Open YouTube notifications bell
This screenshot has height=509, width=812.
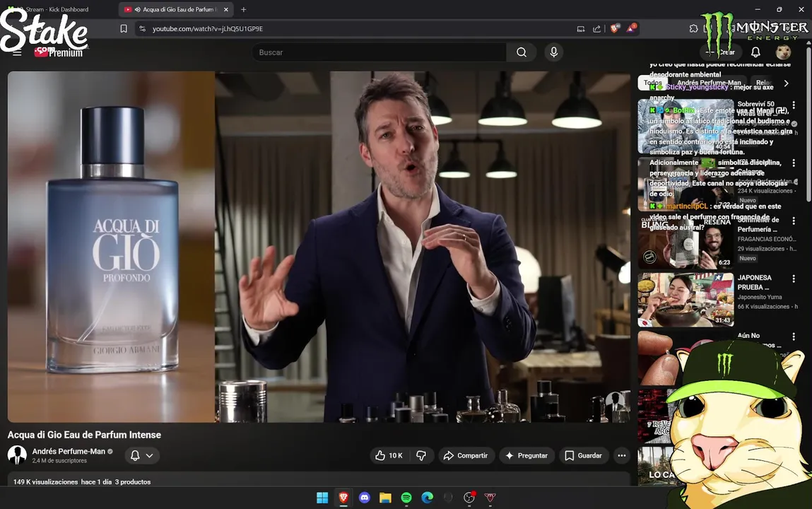[x=755, y=52]
